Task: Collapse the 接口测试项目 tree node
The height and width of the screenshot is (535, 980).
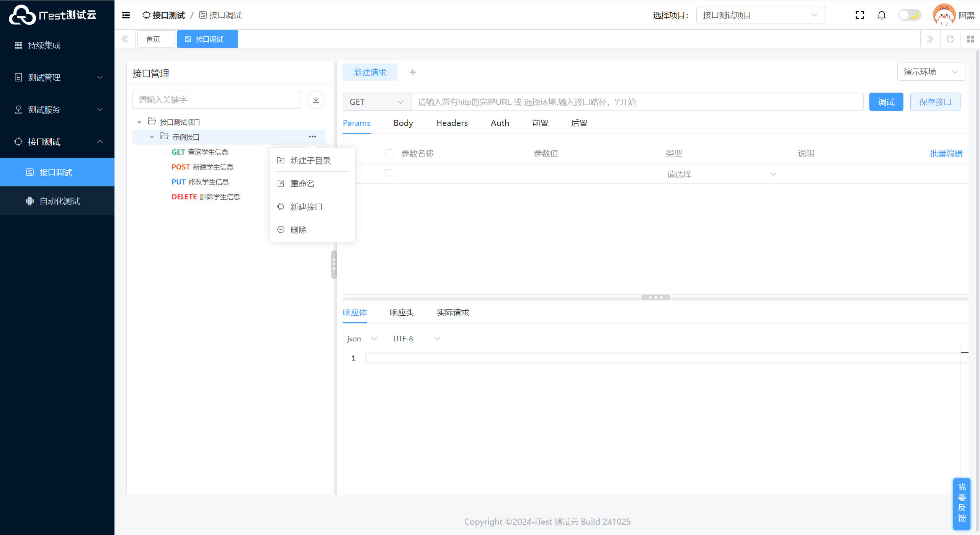Action: [139, 122]
